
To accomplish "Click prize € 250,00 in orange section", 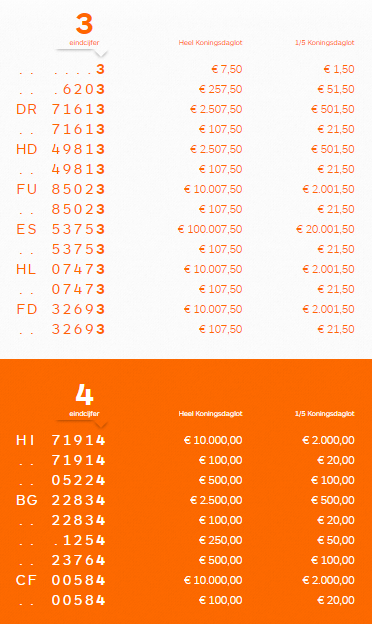I will pos(220,540).
